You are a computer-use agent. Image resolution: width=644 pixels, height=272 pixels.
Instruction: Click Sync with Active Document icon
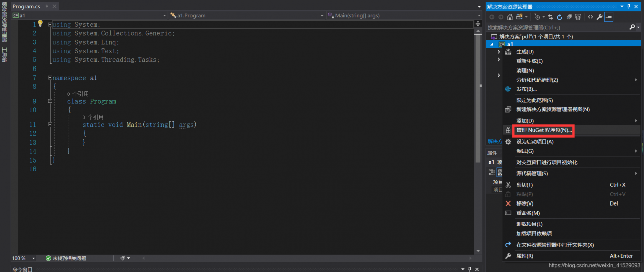click(x=551, y=17)
